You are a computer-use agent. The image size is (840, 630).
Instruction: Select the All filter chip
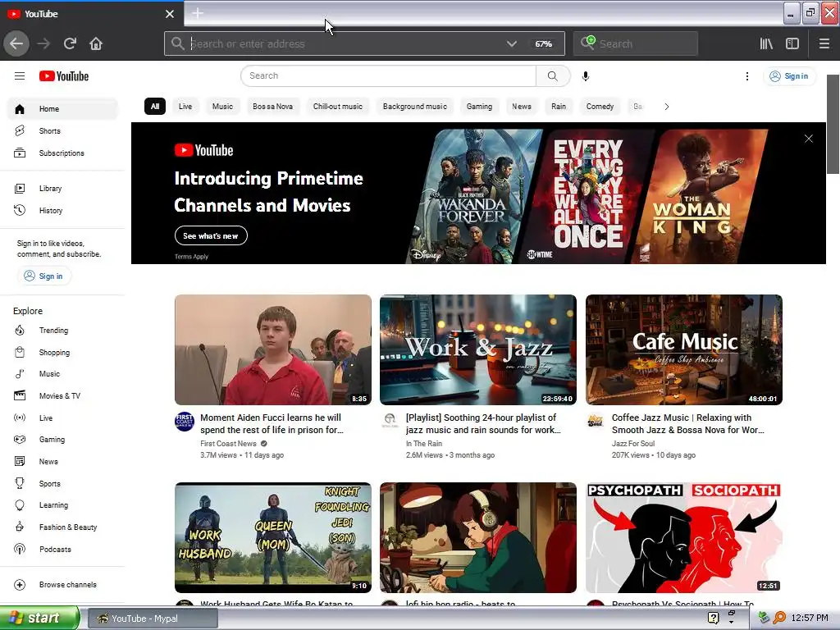click(x=155, y=107)
